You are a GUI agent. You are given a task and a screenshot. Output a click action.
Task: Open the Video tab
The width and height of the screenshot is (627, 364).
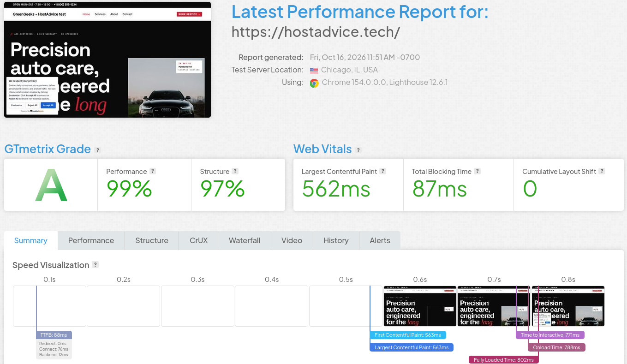pyautogui.click(x=292, y=240)
